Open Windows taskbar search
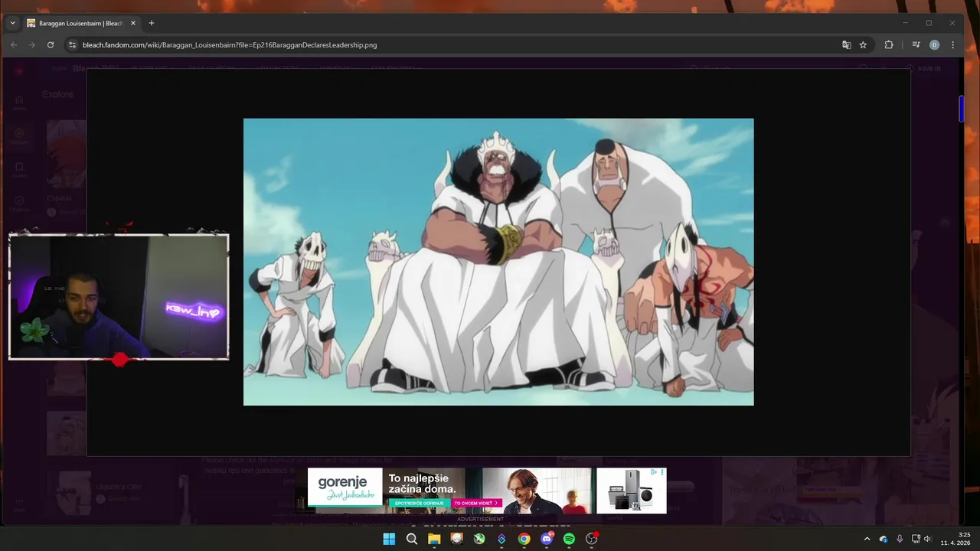This screenshot has width=980, height=551. pos(412,539)
